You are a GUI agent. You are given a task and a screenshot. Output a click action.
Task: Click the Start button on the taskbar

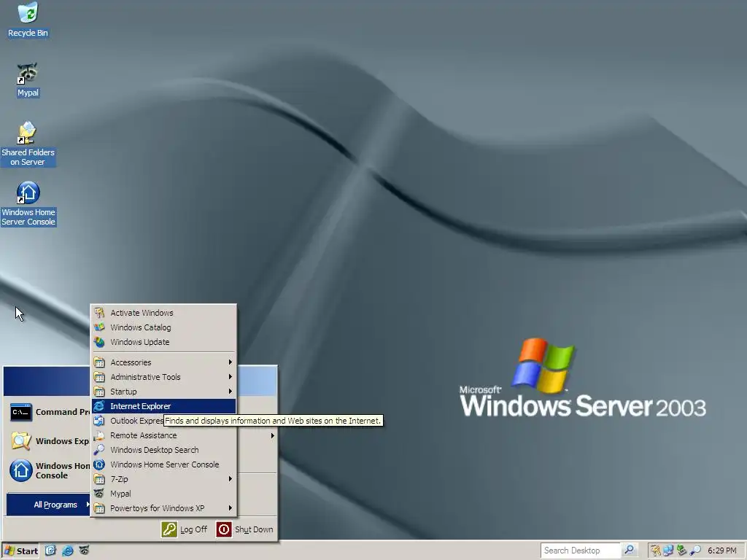20,551
